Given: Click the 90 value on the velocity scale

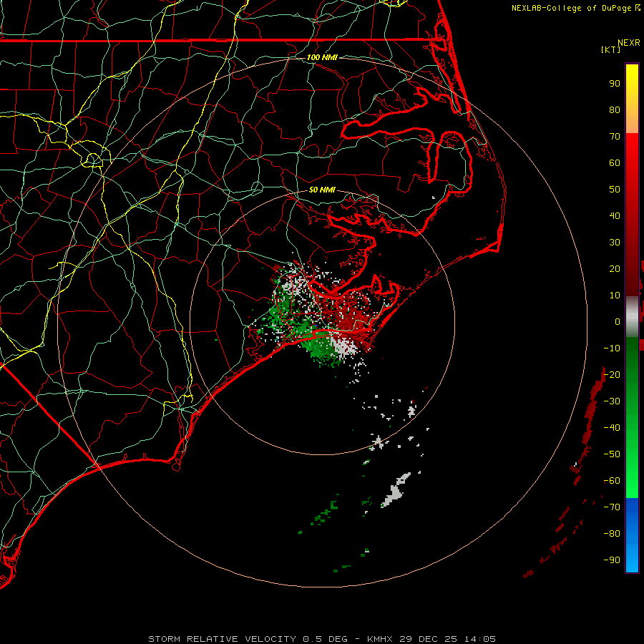Looking at the screenshot, I should click(x=615, y=84).
